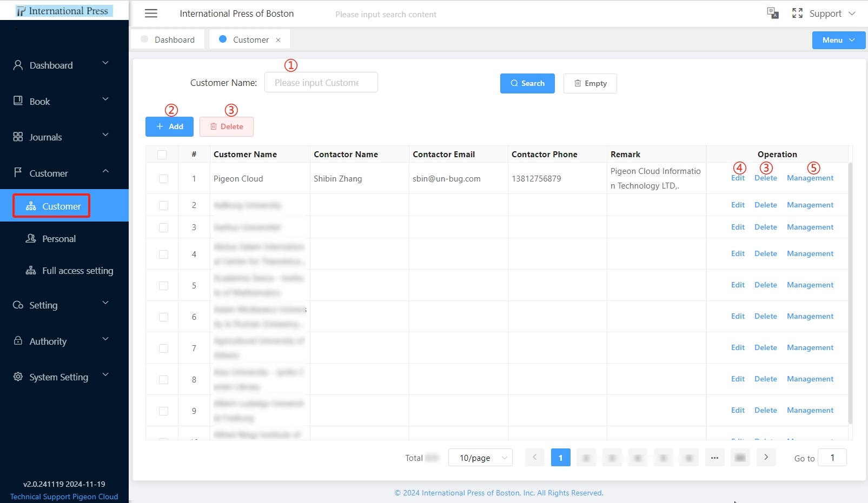The image size is (868, 503).
Task: Tick the checkbox for row 4
Action: pyautogui.click(x=163, y=254)
